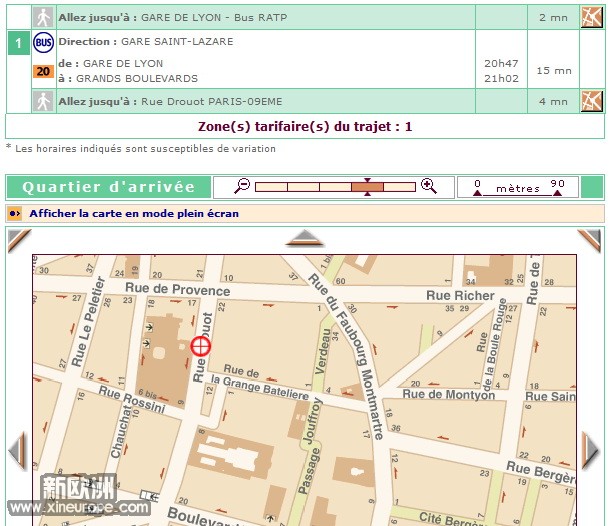Zoom out the map with the minus magnifier
The height and width of the screenshot is (526, 612).
point(242,185)
